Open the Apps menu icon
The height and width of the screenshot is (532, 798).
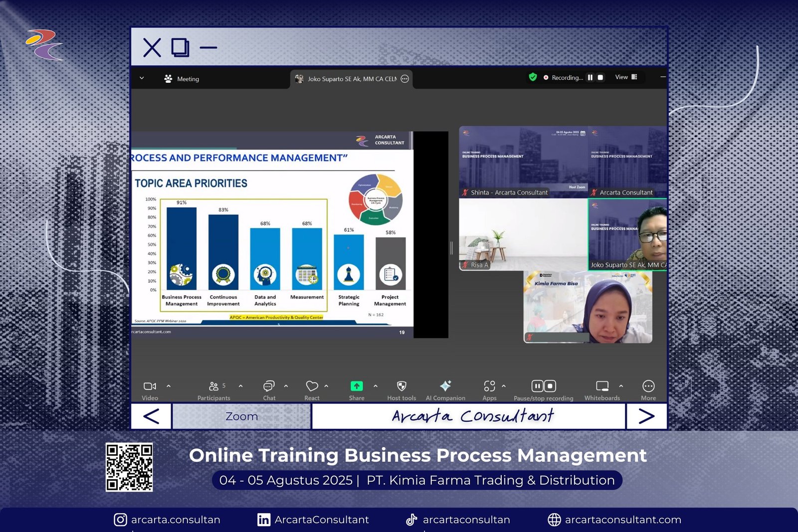click(489, 386)
